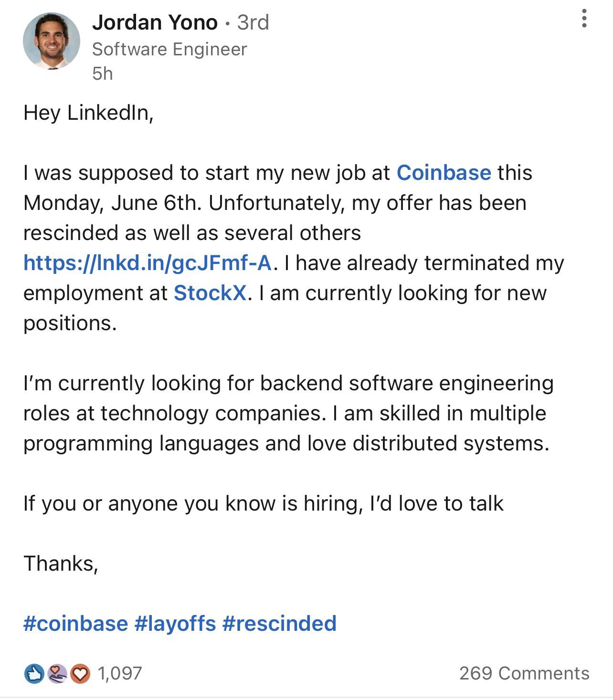
Task: Click the 5h post timestamp
Action: click(103, 73)
